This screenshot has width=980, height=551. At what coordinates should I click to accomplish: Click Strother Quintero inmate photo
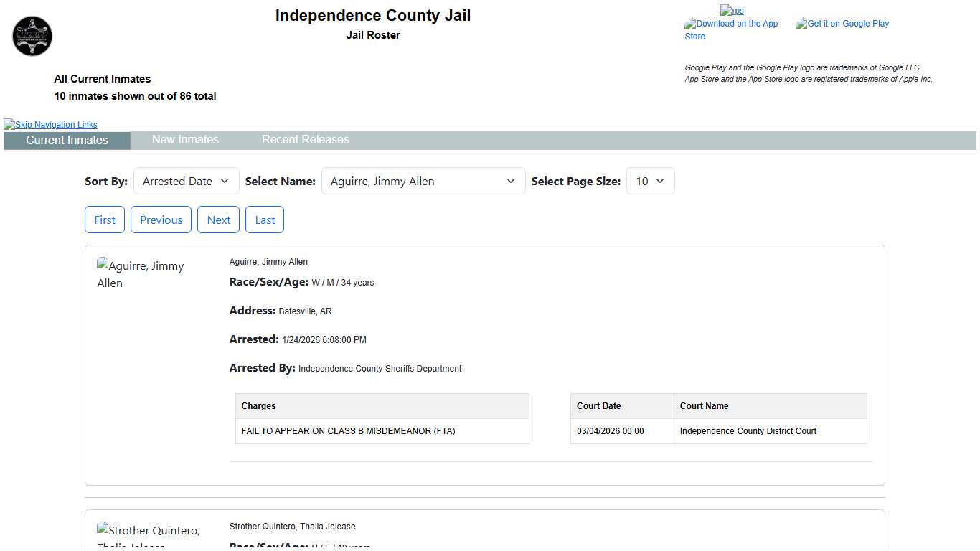click(149, 534)
